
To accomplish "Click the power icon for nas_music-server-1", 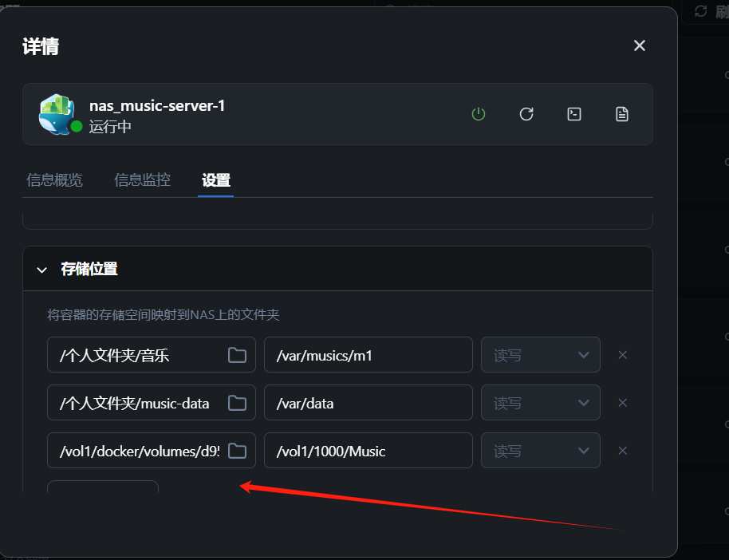I will point(479,114).
